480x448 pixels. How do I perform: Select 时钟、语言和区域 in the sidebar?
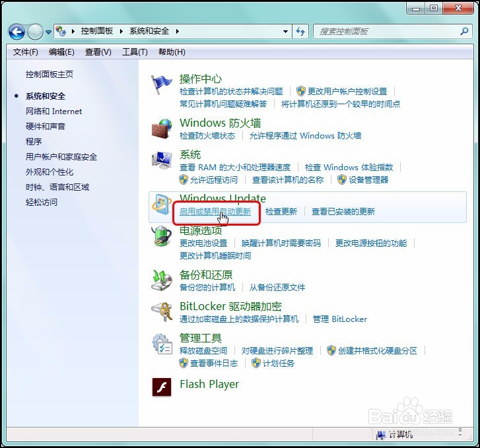point(57,187)
